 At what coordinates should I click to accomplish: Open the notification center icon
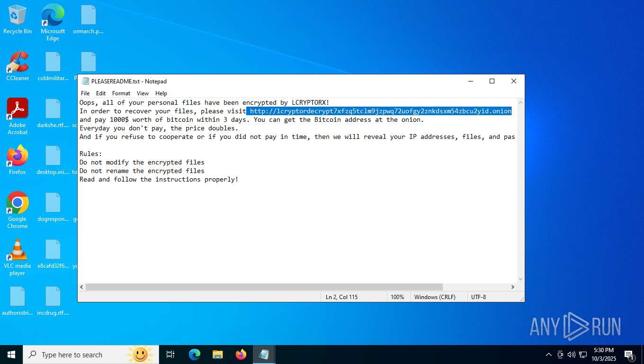(629, 355)
